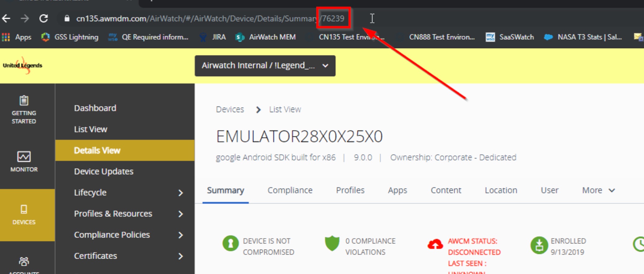Click the browser reload icon
Viewport: 644px width, 274px height.
tap(44, 19)
